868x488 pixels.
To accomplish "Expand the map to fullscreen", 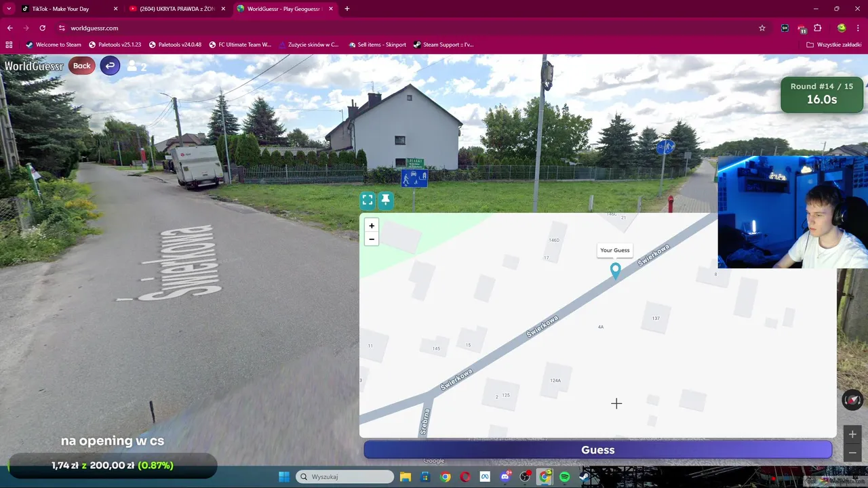I will click(x=368, y=200).
